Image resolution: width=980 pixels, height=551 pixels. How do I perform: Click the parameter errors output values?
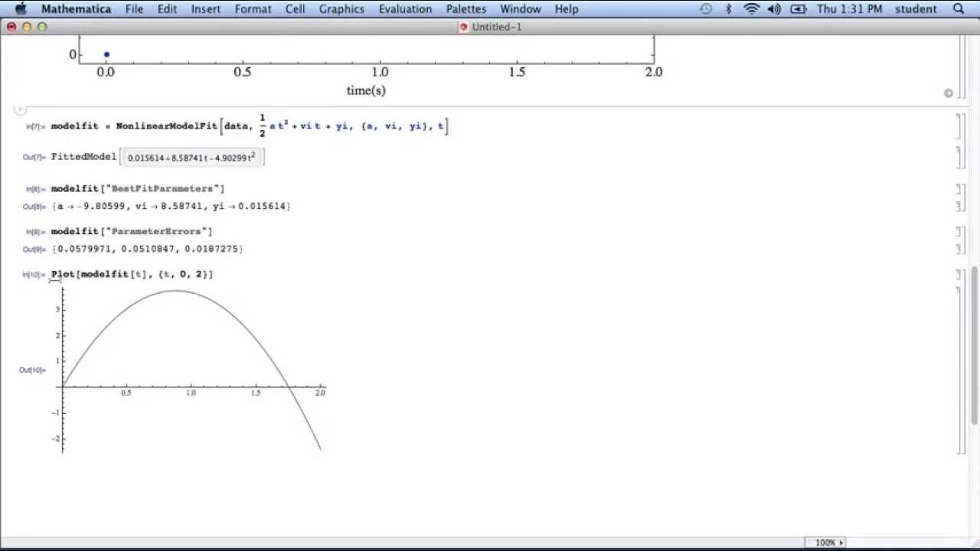coord(148,249)
